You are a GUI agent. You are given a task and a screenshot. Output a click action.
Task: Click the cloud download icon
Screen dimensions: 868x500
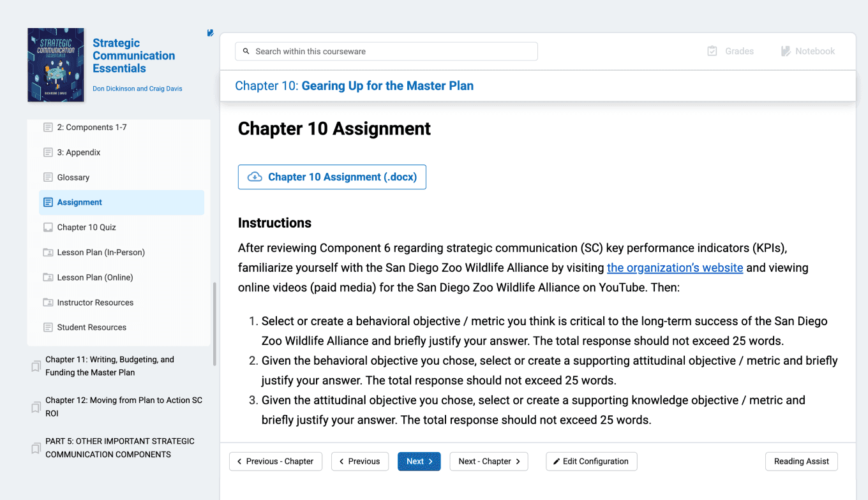point(255,177)
